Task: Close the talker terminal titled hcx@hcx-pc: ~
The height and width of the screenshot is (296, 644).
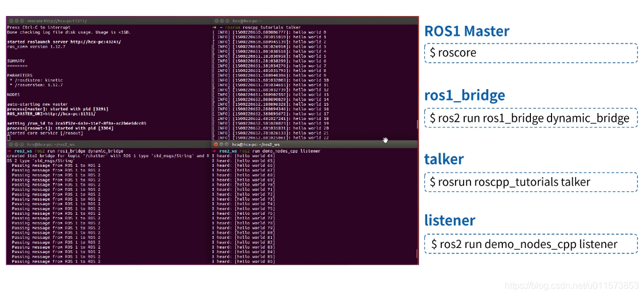Action: coord(216,21)
